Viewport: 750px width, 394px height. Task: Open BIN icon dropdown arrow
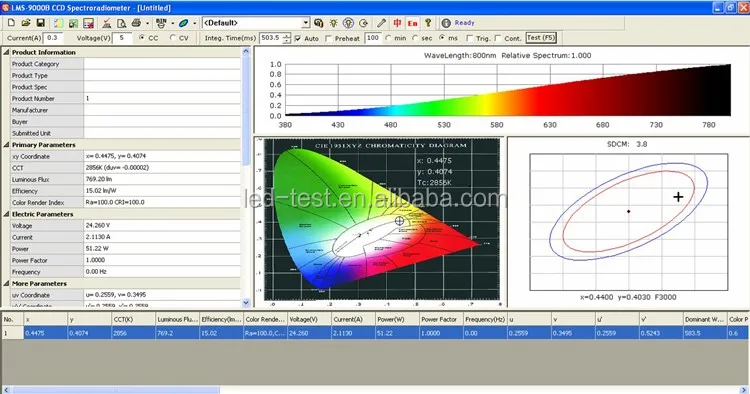tap(172, 23)
